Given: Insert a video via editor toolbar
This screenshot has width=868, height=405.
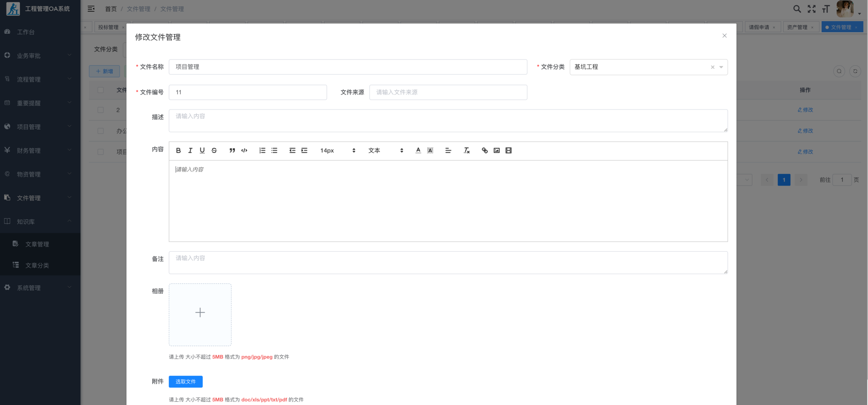Looking at the screenshot, I should [x=509, y=151].
